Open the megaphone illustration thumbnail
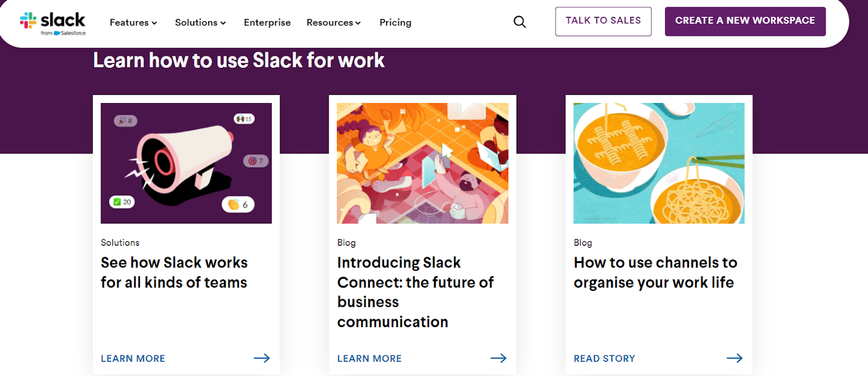Screen dimensions: 868x376 point(186,163)
